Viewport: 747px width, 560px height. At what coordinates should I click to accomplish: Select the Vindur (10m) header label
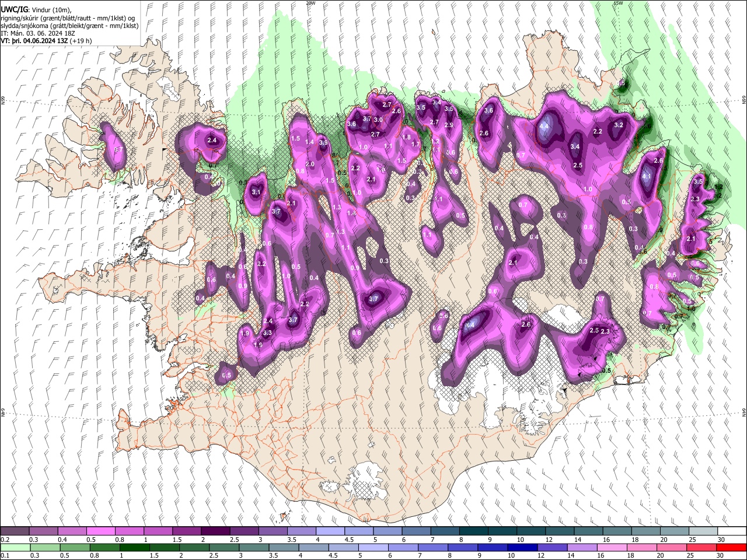tap(50, 10)
